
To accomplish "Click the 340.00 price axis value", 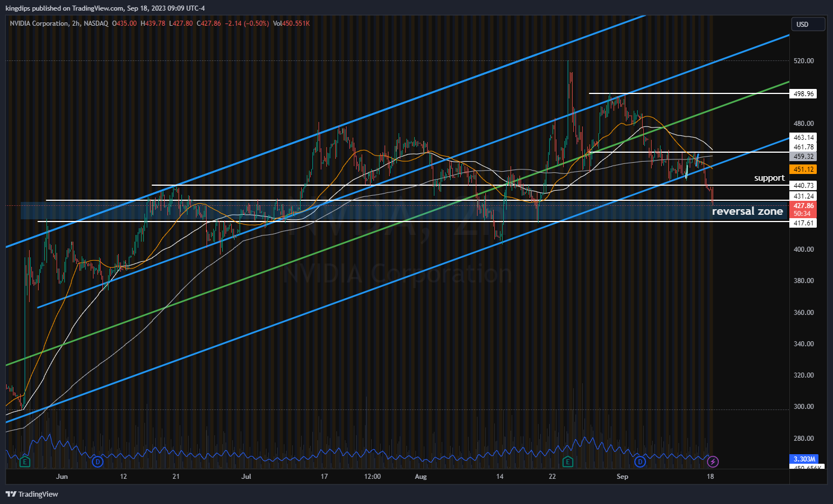I will coord(803,343).
